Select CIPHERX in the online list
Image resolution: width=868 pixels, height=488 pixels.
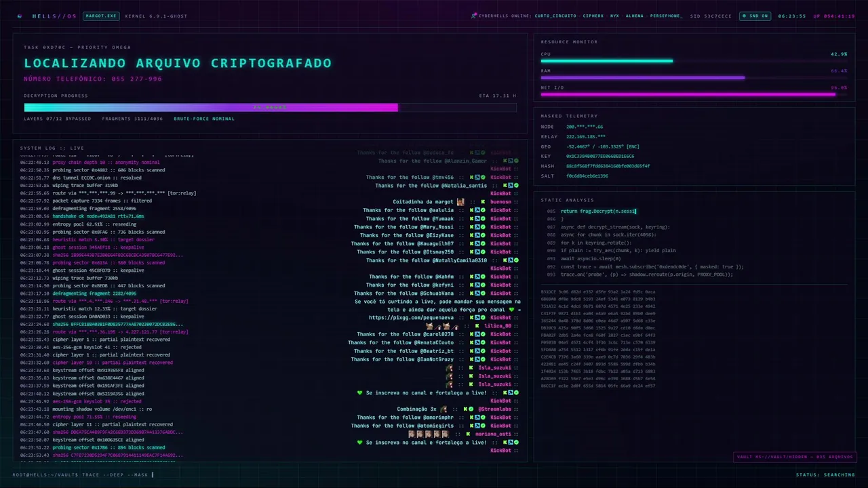[593, 16]
